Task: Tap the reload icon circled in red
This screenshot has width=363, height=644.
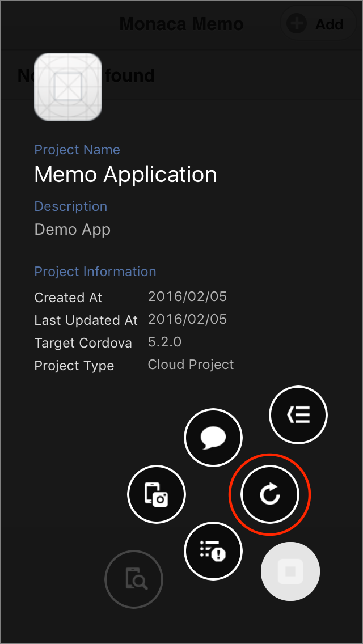Action: [x=270, y=494]
